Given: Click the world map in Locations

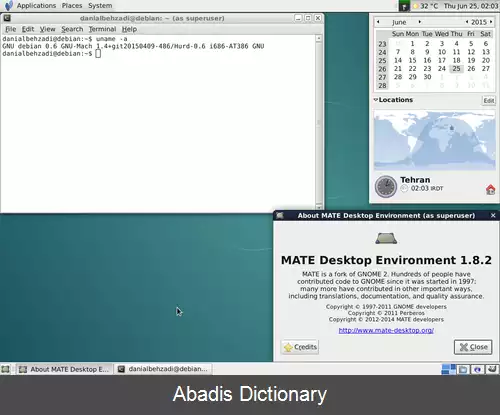Looking at the screenshot, I should (x=434, y=140).
